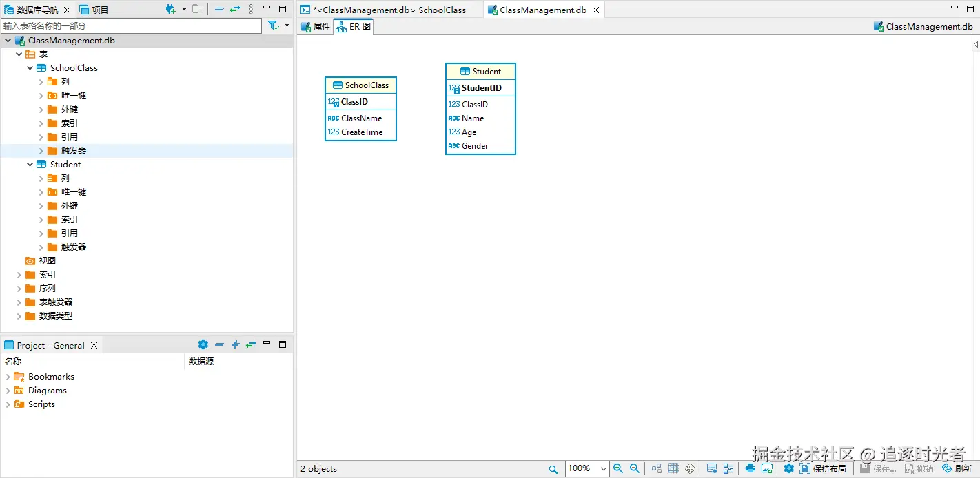Select Student entity header in ER diagram
The height and width of the screenshot is (478, 980).
pyautogui.click(x=480, y=72)
